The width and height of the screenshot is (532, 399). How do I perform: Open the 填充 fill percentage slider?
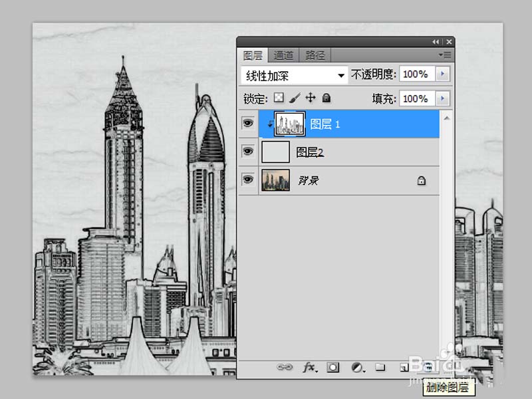442,98
